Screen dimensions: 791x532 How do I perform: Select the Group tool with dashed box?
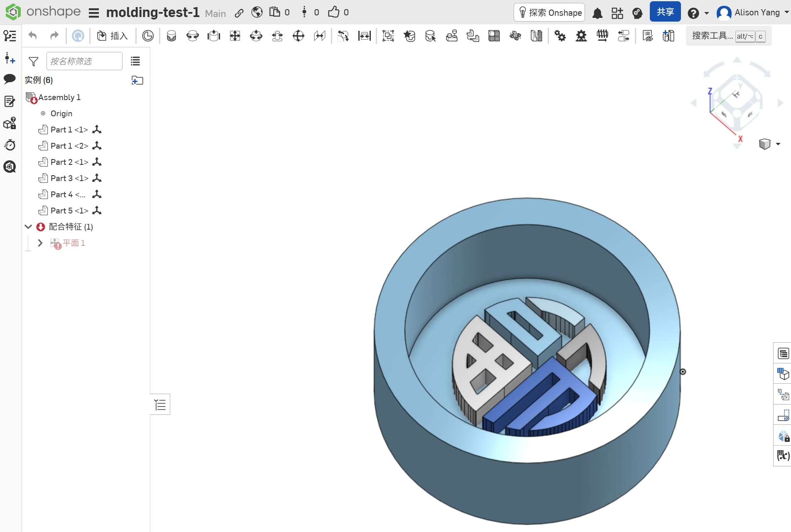coord(388,36)
